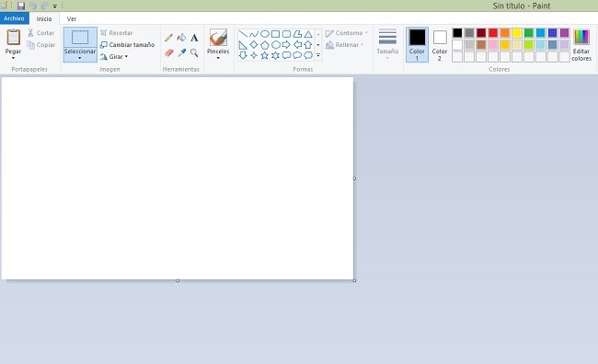This screenshot has width=598, height=364.
Task: Choose the Cloud callout shape
Action: [x=308, y=56]
